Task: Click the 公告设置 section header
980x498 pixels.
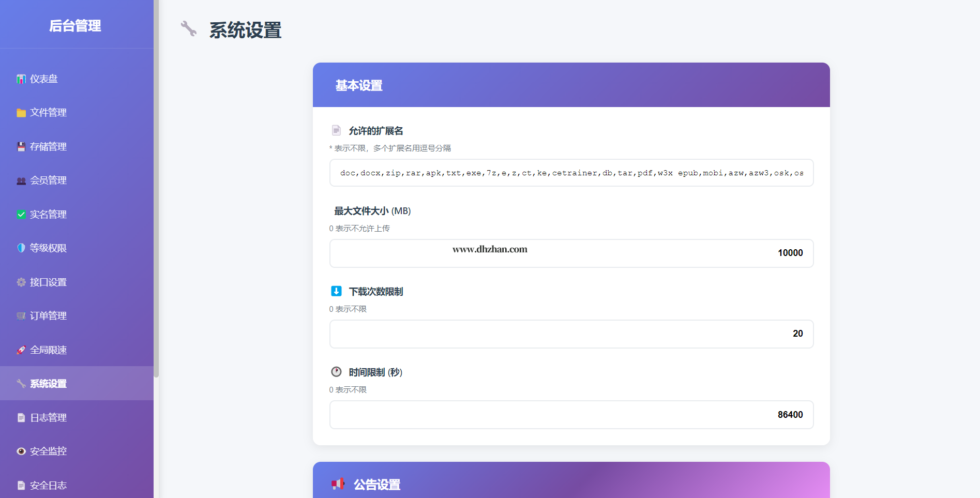Action: pos(571,482)
